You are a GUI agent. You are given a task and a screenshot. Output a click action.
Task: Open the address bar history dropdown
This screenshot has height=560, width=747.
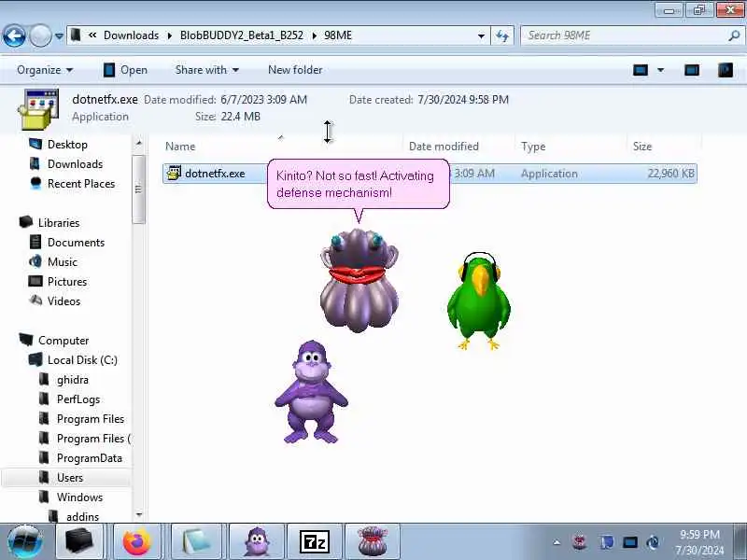click(x=481, y=35)
